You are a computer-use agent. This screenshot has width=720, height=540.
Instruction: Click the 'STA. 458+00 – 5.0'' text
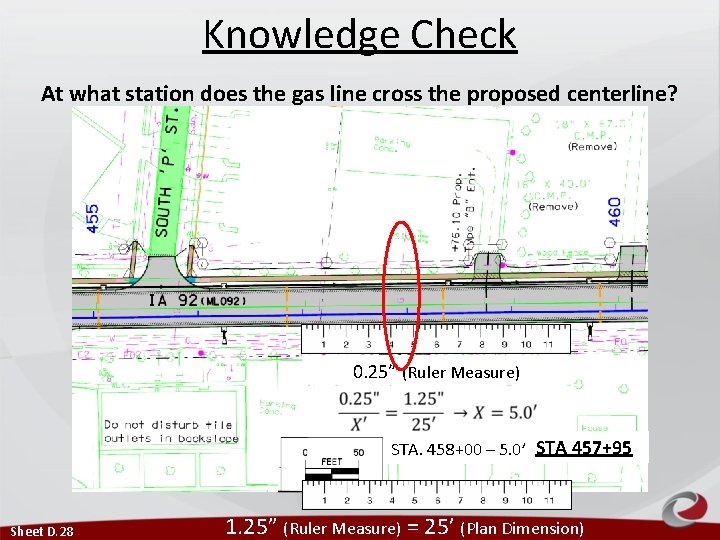(458, 449)
